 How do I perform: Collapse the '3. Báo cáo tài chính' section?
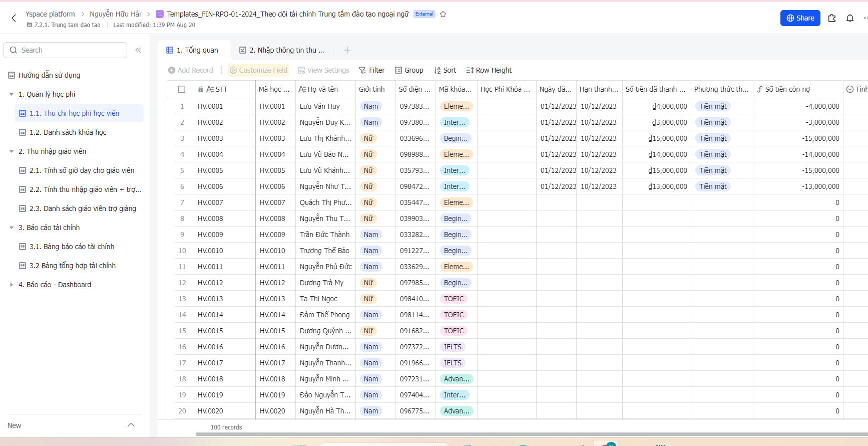pos(12,228)
